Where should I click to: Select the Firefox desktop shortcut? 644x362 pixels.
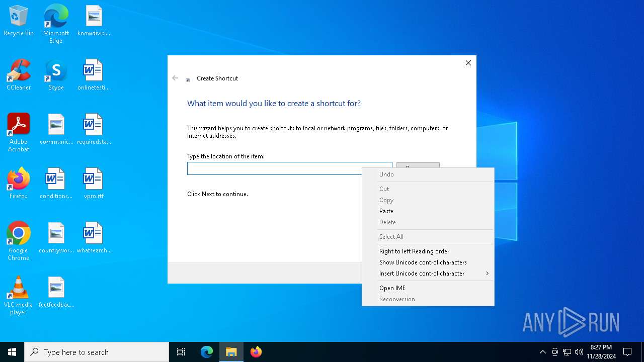[19, 184]
